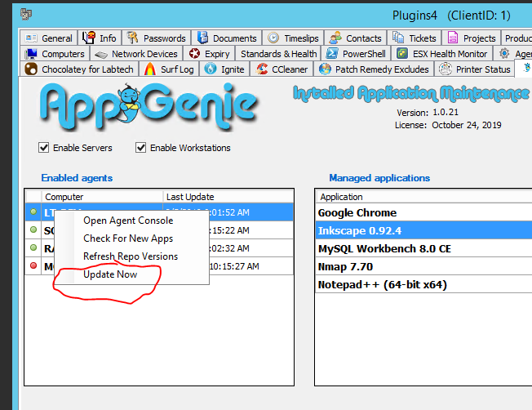The image size is (532, 410).
Task: Click the Ignite flame icon
Action: click(211, 69)
